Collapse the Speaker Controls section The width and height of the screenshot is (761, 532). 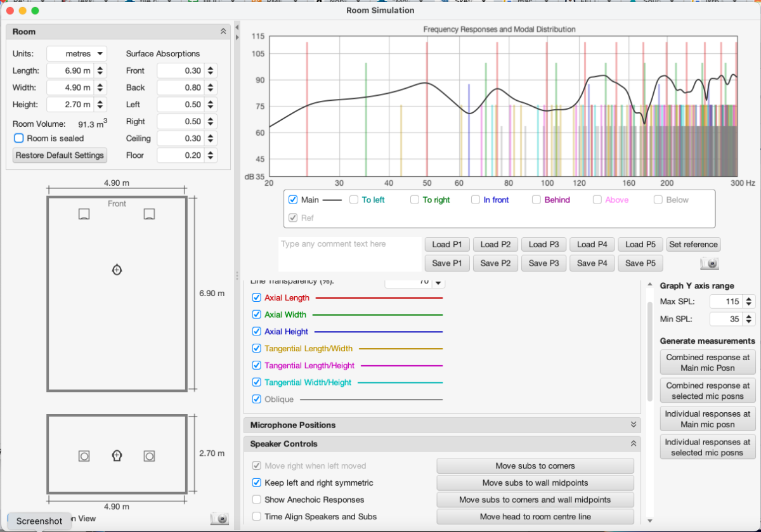coord(632,444)
